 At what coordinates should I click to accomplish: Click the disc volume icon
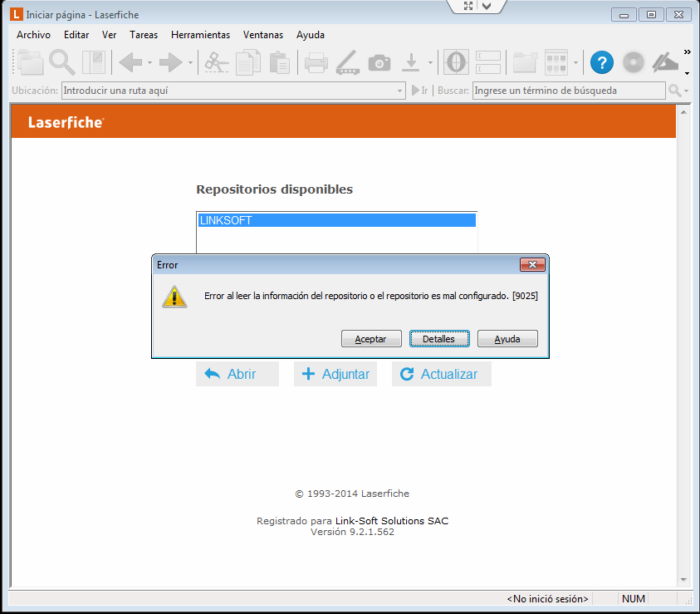click(x=634, y=62)
